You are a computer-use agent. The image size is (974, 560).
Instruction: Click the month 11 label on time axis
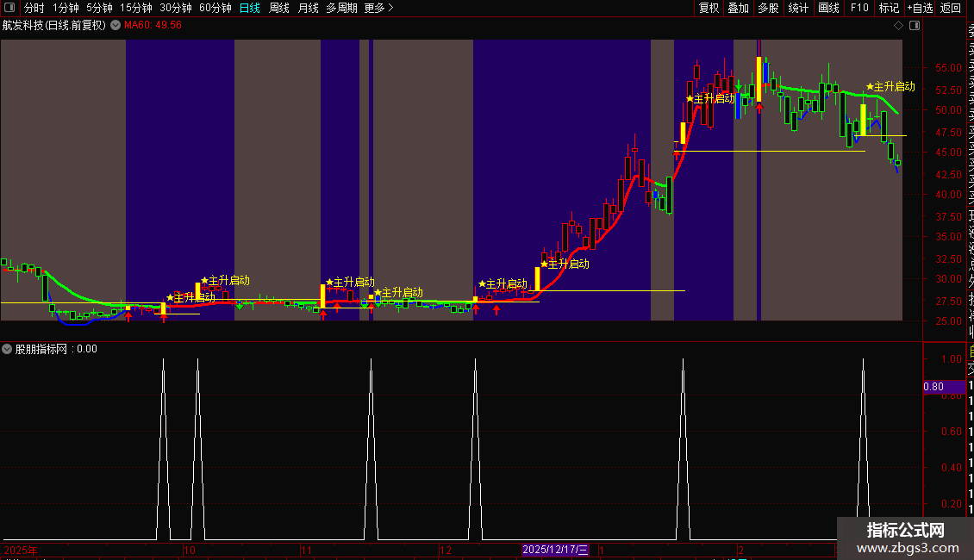click(306, 550)
